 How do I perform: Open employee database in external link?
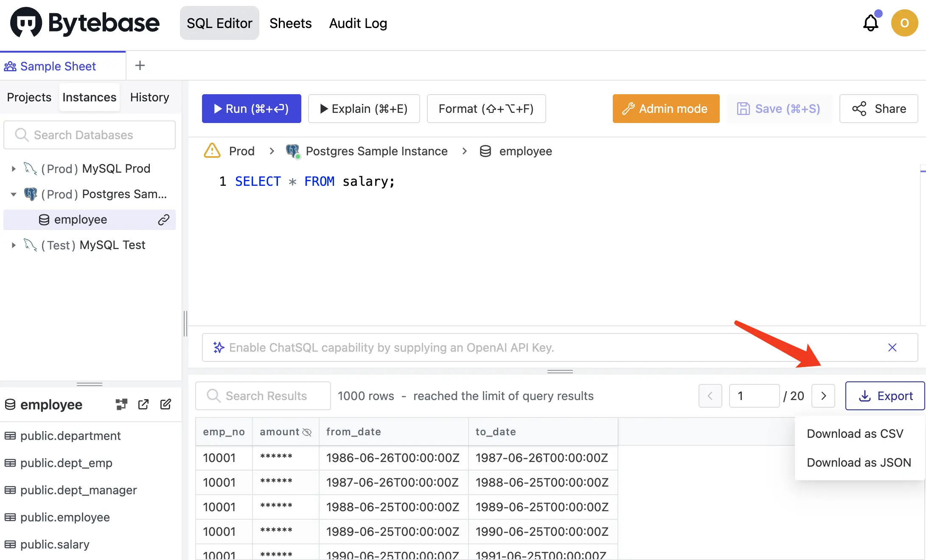click(x=143, y=404)
